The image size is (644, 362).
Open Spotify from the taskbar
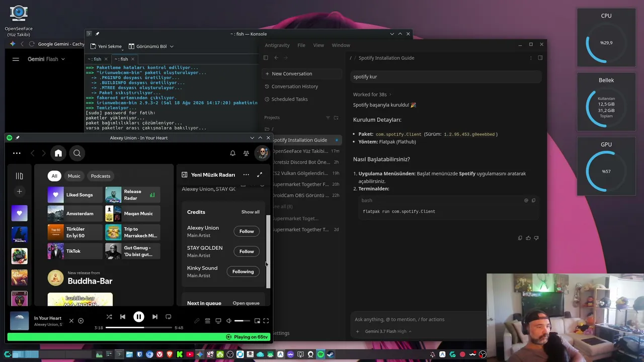[x=320, y=354]
